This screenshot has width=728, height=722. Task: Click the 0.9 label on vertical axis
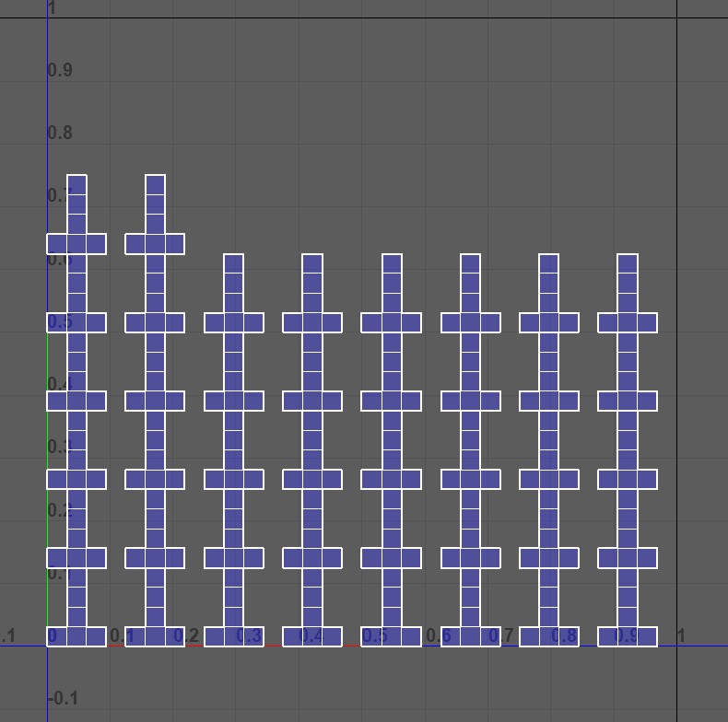click(x=60, y=71)
